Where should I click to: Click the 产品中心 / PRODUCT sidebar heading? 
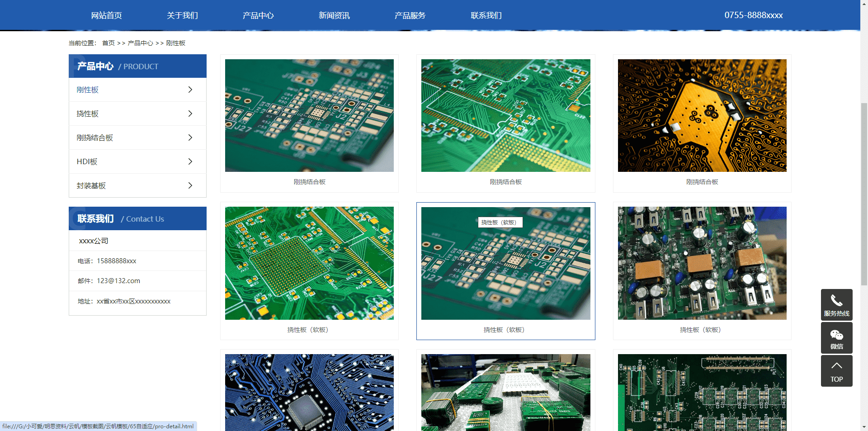click(x=137, y=66)
